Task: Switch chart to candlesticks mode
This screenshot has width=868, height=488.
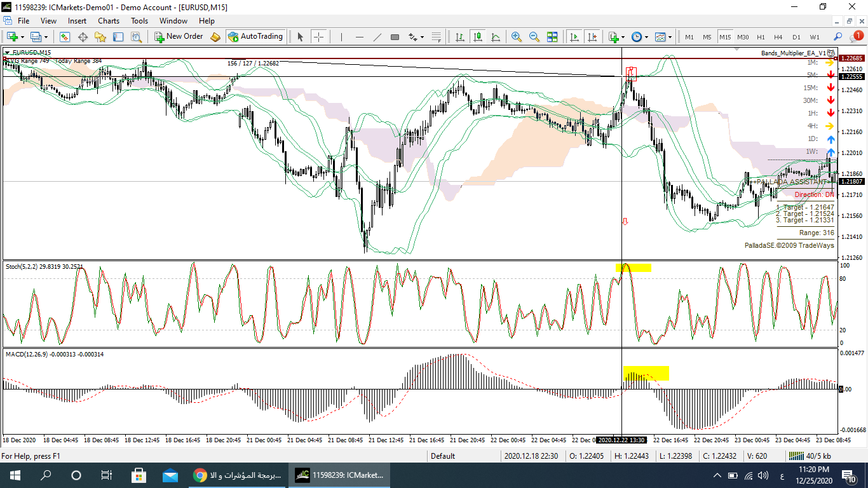Action: [477, 37]
